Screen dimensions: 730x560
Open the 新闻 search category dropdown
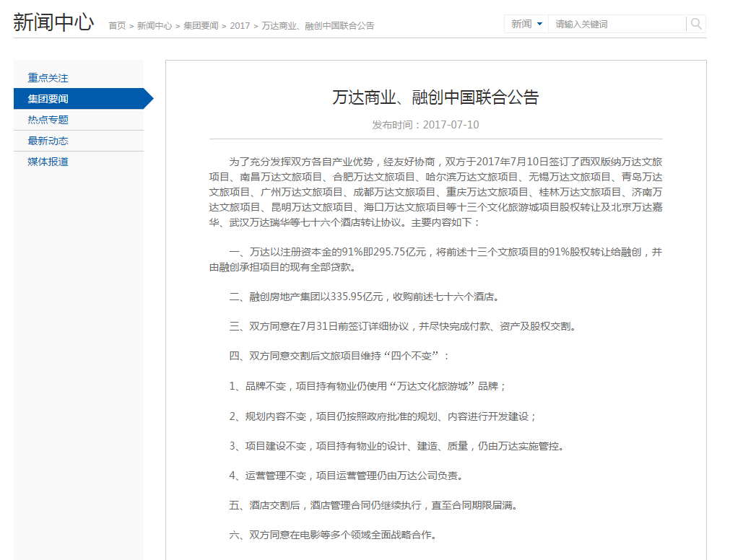(x=526, y=24)
